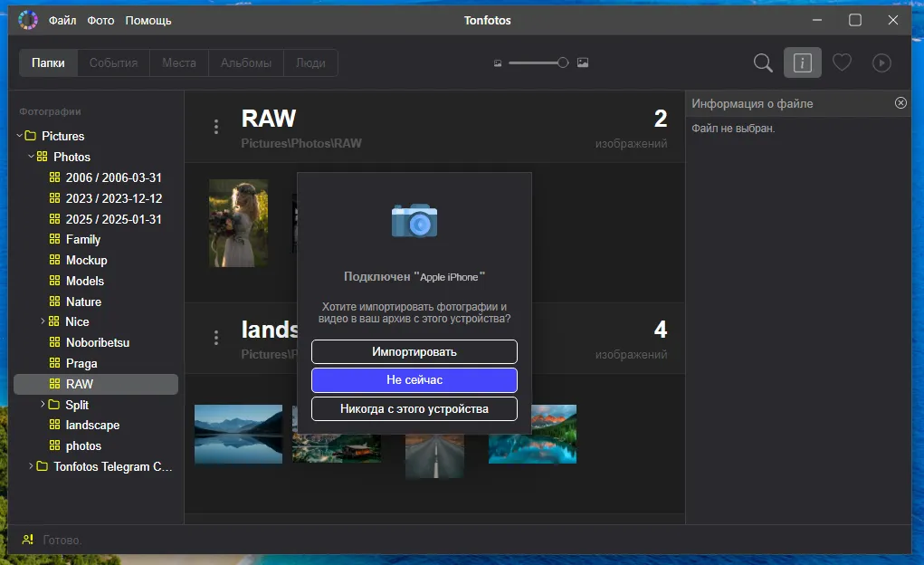Open the RAW folder three-dot menu
The height and width of the screenshot is (565, 924).
point(215,127)
